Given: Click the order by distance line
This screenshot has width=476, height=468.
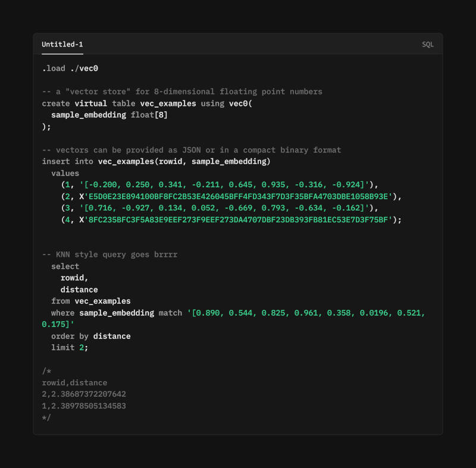Looking at the screenshot, I should pos(91,337).
